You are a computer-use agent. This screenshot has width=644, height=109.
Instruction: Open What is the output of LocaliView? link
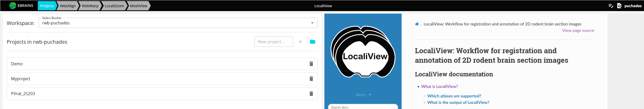(458, 102)
